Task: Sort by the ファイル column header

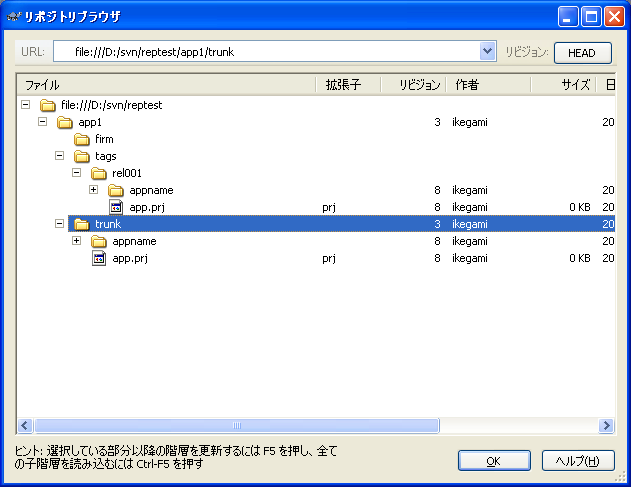Action: click(x=167, y=85)
